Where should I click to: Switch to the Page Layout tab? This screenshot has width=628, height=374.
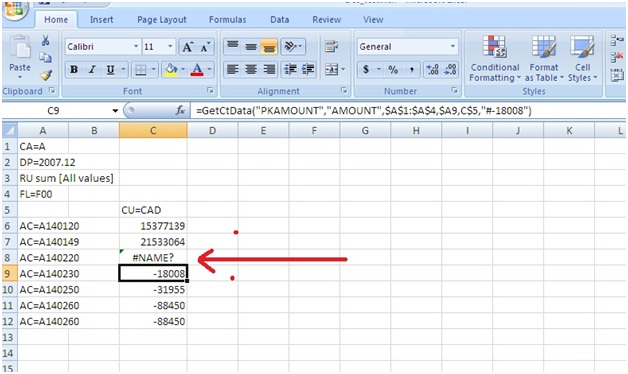[162, 20]
